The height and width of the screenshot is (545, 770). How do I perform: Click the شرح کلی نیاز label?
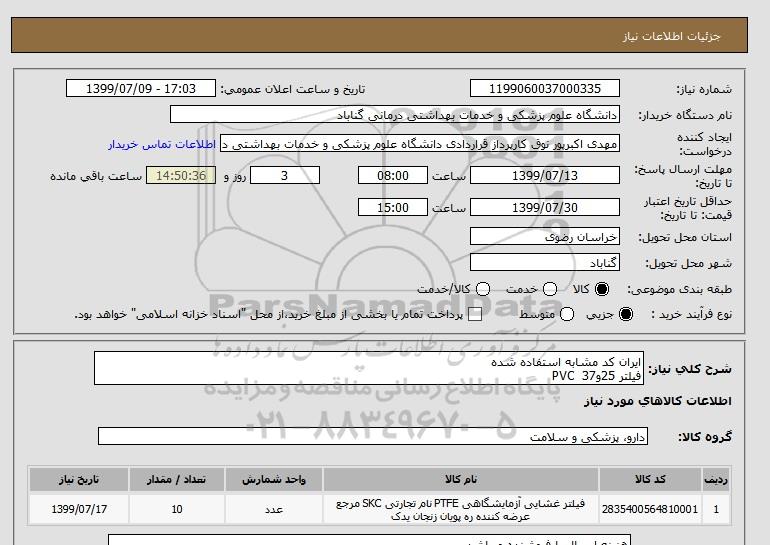pyautogui.click(x=690, y=369)
